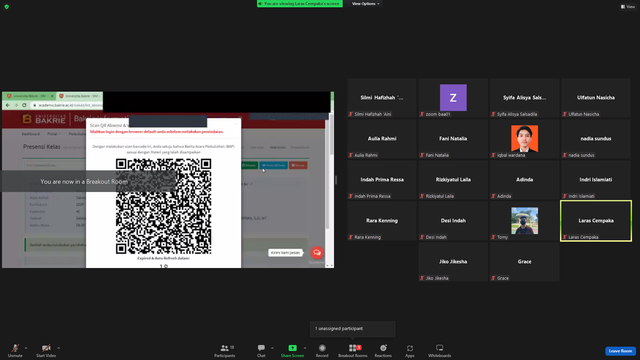Screen dimensions: 640x360
Task: Click the Leave Room button
Action: [620, 351]
